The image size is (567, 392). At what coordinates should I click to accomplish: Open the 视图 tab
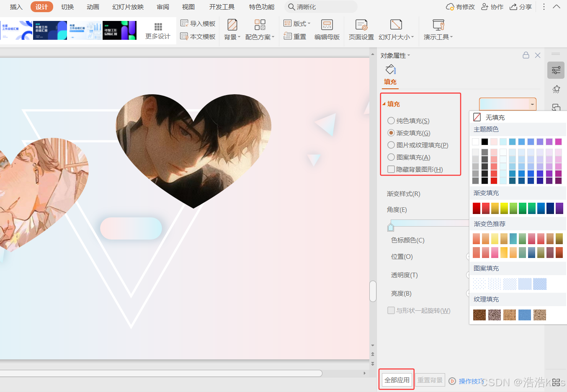188,7
